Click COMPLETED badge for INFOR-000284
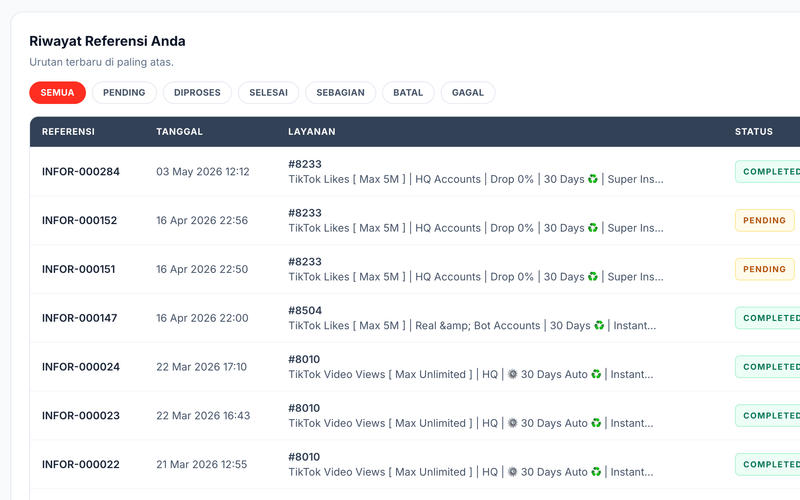This screenshot has height=500, width=800. [767, 171]
